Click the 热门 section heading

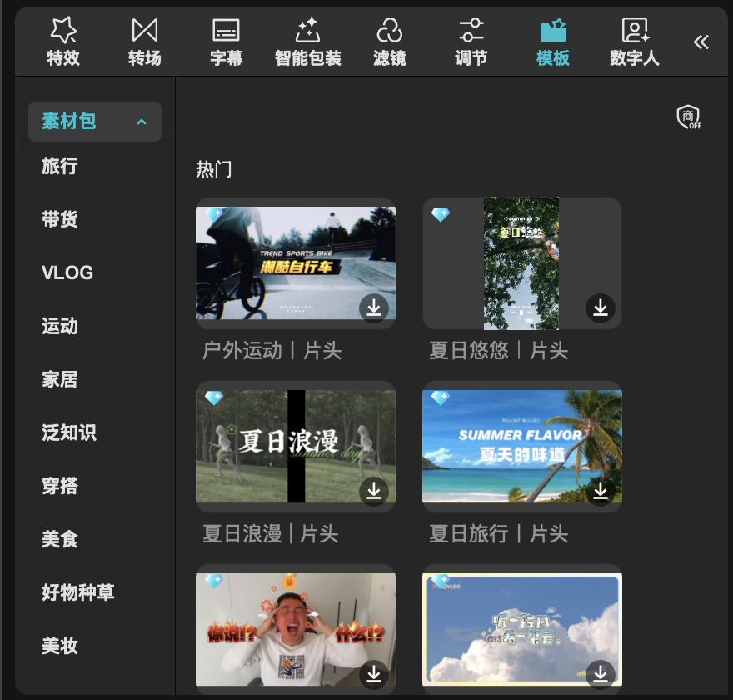pos(213,169)
